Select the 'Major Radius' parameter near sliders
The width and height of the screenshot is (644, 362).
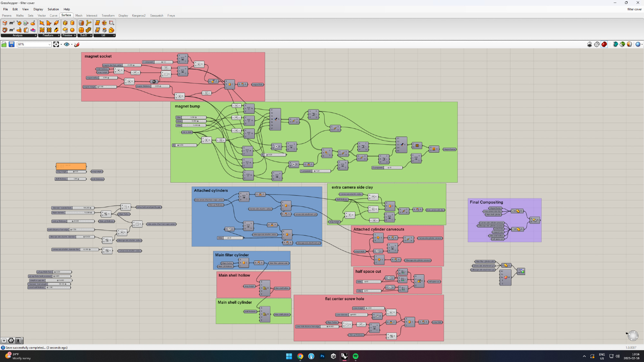pyautogui.click(x=124, y=214)
